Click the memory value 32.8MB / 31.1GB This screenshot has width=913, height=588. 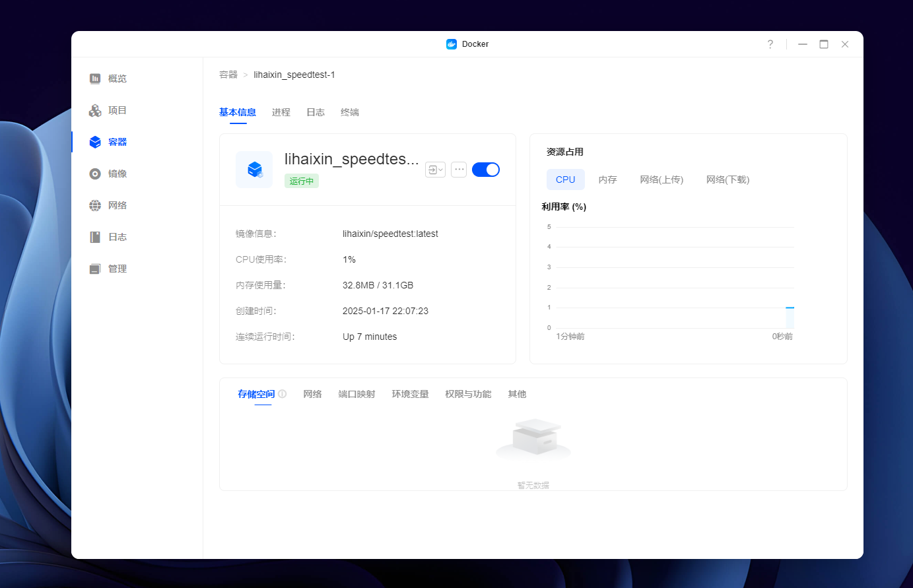(378, 285)
